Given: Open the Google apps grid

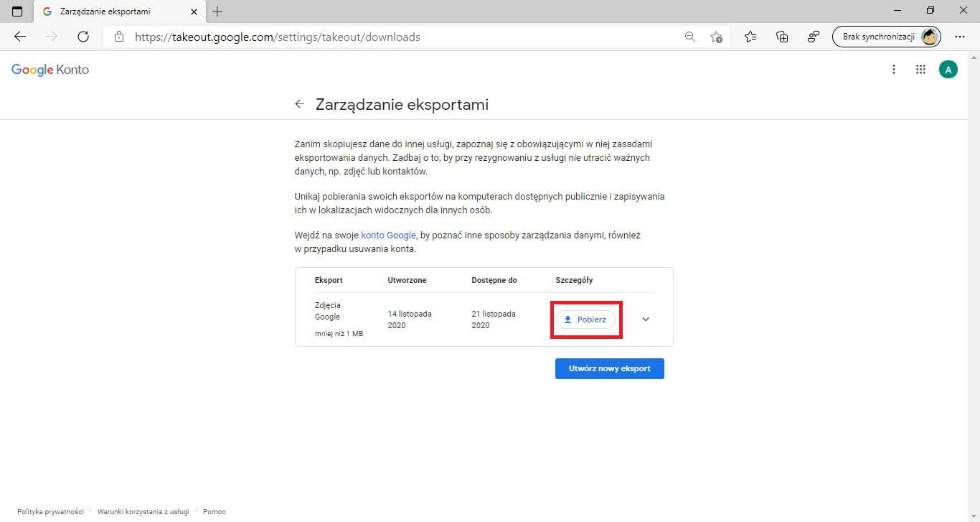Looking at the screenshot, I should (921, 70).
